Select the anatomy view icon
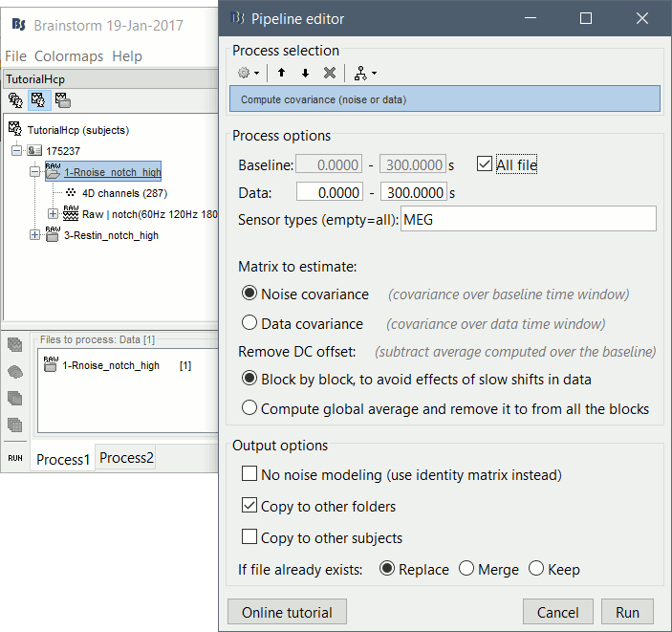 click(15, 99)
